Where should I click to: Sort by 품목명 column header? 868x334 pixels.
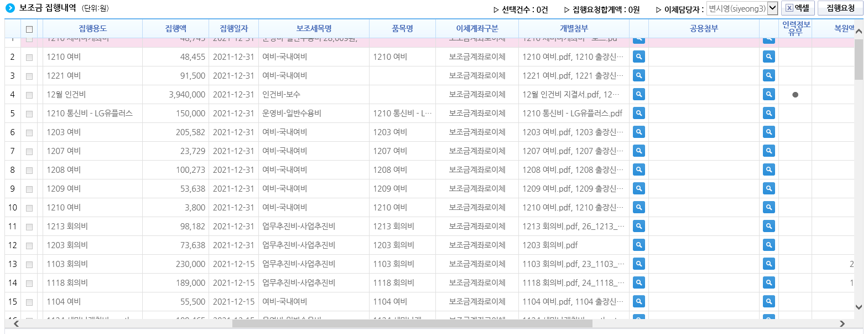(x=402, y=28)
